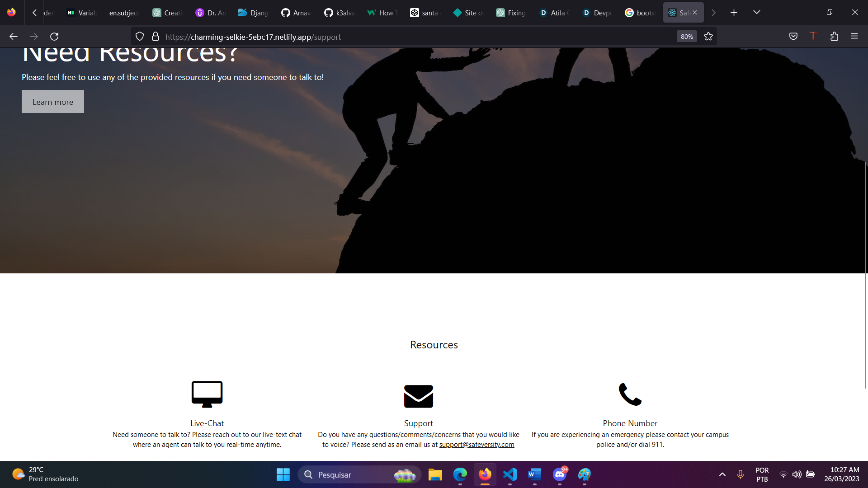Reset the 80% zoom level indicator
The width and height of the screenshot is (868, 488).
pos(686,37)
